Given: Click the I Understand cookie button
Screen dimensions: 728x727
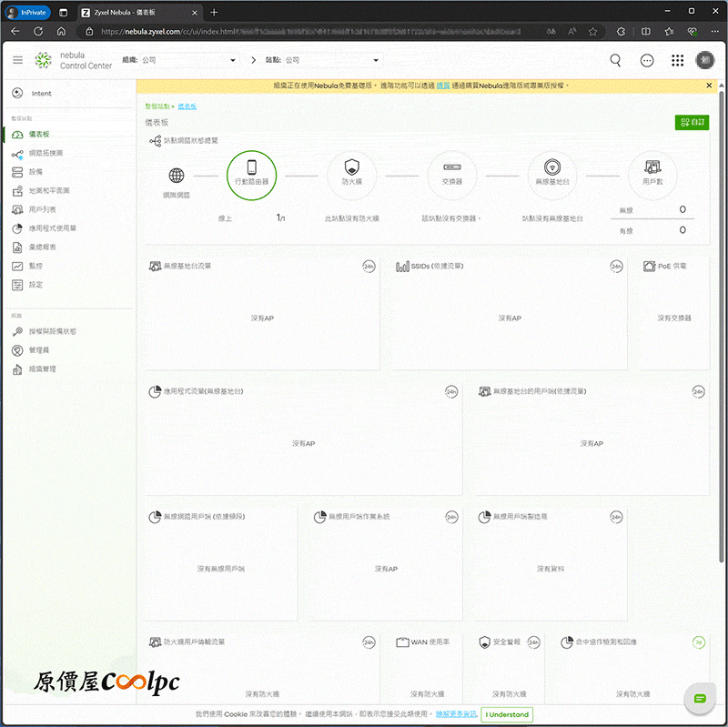Looking at the screenshot, I should [x=507, y=714].
